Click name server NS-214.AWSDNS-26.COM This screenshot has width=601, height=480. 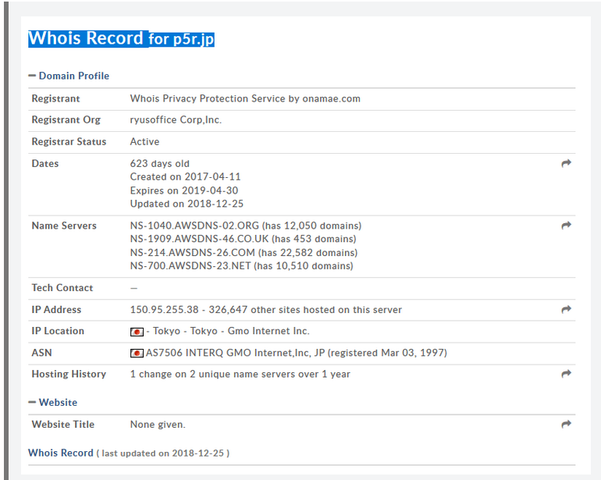point(192,253)
